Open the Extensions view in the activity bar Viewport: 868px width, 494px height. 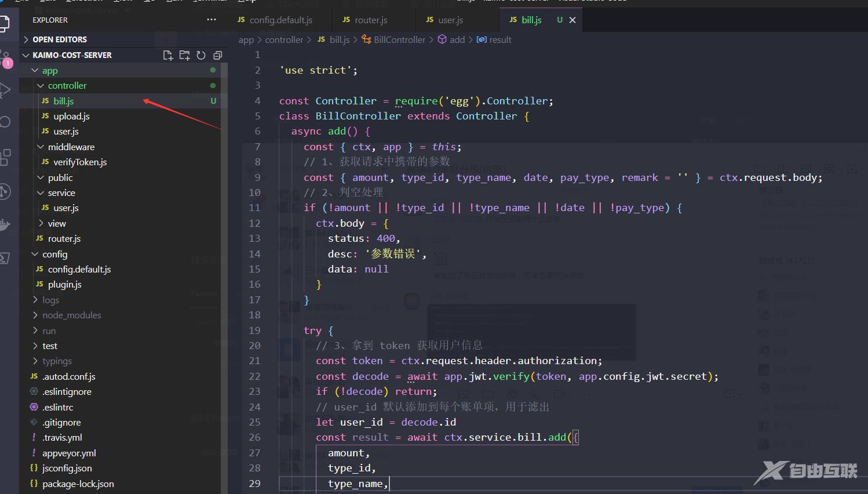point(5,157)
